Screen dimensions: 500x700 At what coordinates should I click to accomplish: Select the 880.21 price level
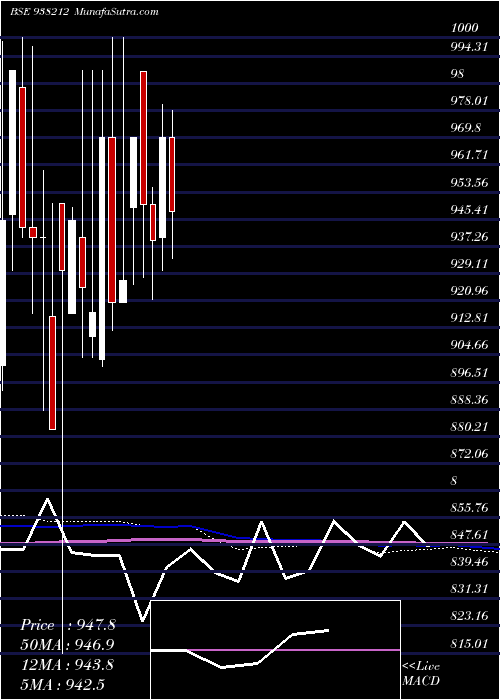point(469,427)
